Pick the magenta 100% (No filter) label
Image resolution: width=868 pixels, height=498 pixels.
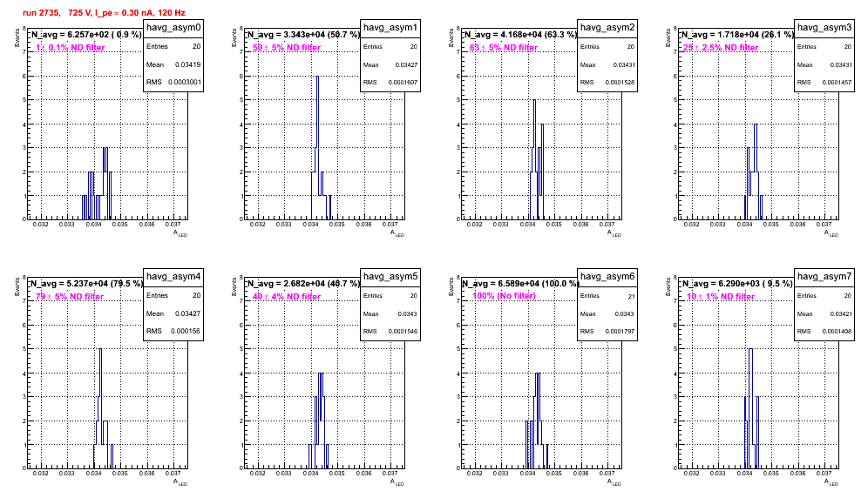(504, 296)
